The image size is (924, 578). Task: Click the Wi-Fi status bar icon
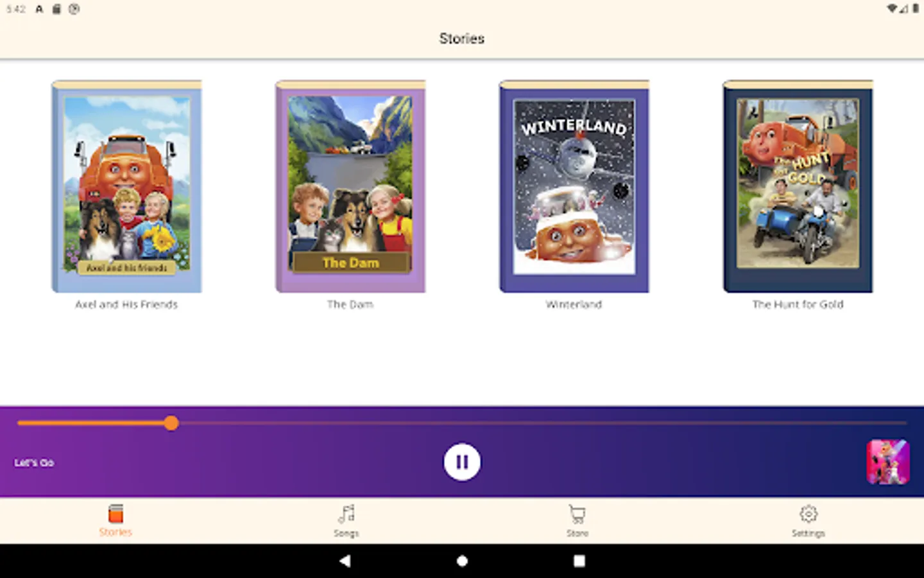(892, 9)
